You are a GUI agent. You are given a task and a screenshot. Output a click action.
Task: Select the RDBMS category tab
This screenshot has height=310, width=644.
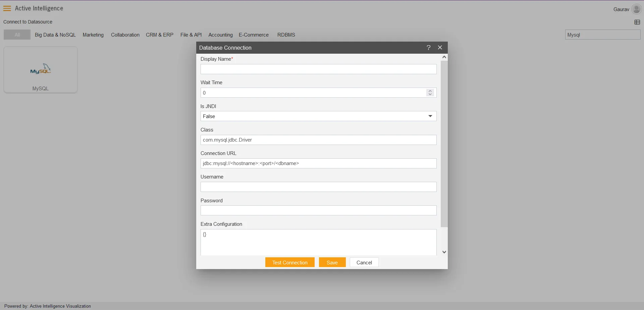[286, 35]
